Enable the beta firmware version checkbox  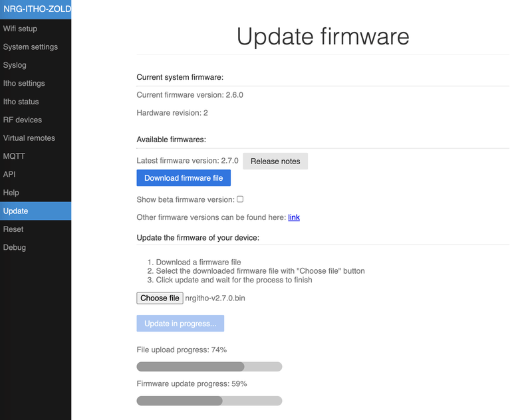click(x=240, y=199)
